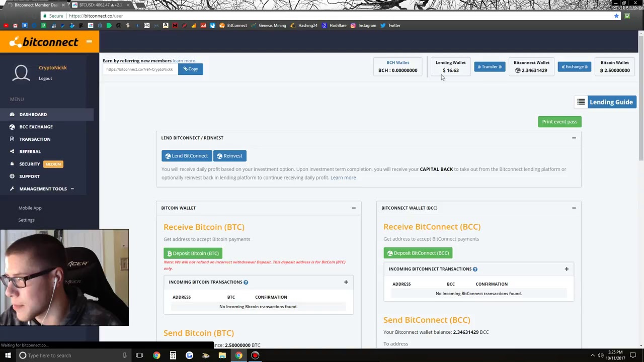This screenshot has height=362, width=644.
Task: Expand Incoming Bitcoin Transactions section
Action: point(346,282)
